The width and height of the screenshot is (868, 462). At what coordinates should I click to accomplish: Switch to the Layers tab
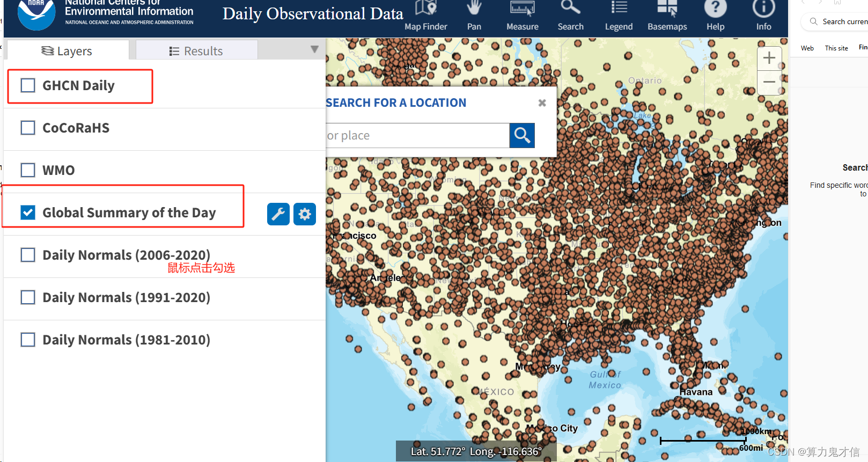[67, 51]
